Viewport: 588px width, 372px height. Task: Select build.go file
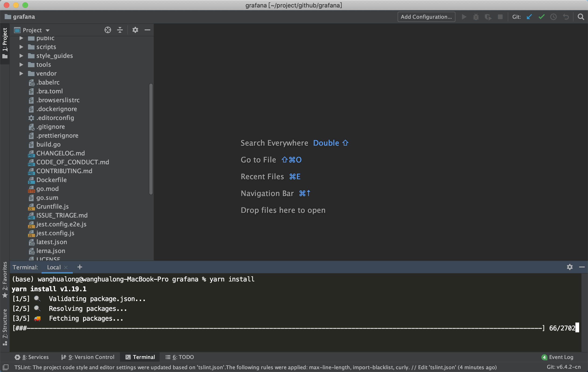(48, 144)
